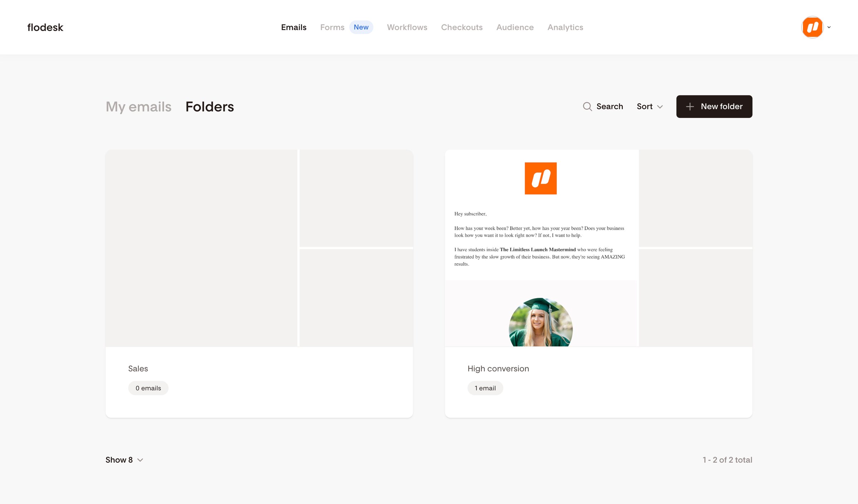Expand the Show 8 dropdown
The height and width of the screenshot is (504, 858).
click(x=124, y=460)
